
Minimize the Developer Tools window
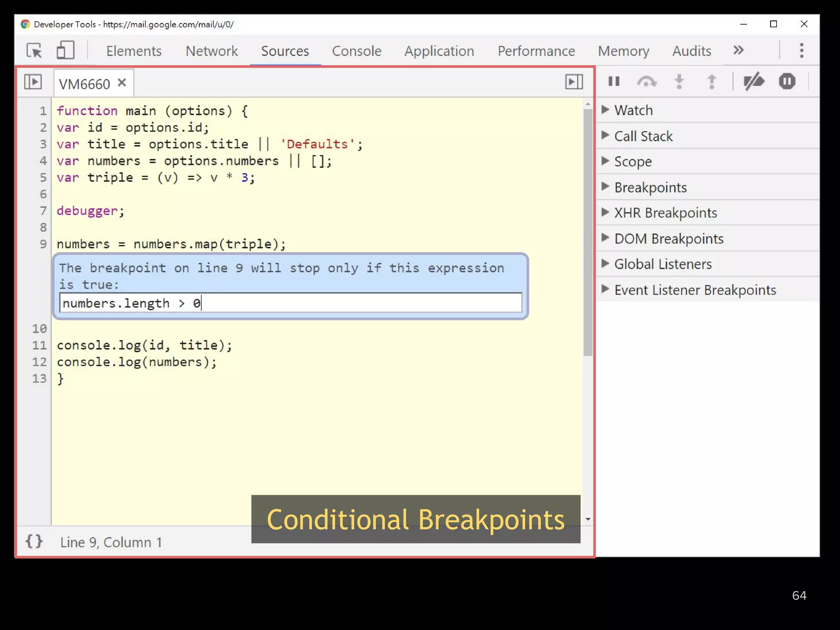pos(743,24)
